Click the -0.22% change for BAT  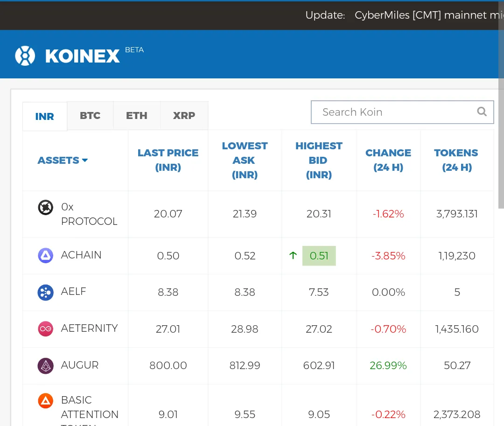click(x=388, y=414)
